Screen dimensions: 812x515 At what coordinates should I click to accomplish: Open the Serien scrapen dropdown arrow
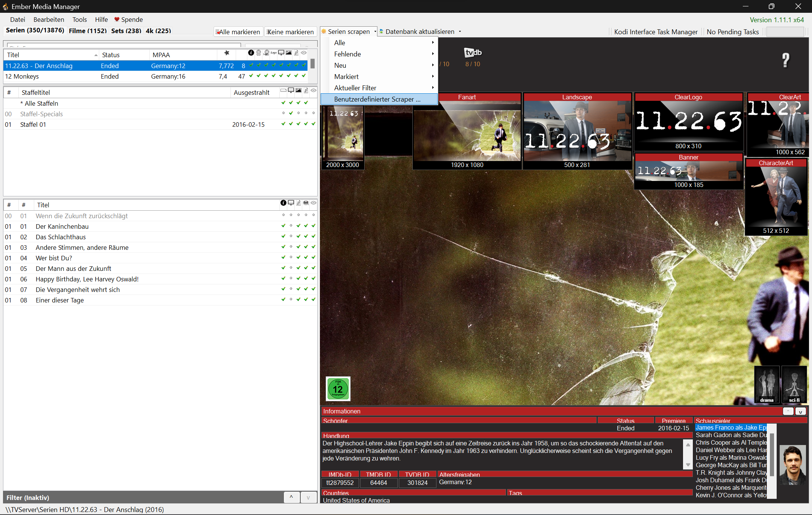[375, 32]
